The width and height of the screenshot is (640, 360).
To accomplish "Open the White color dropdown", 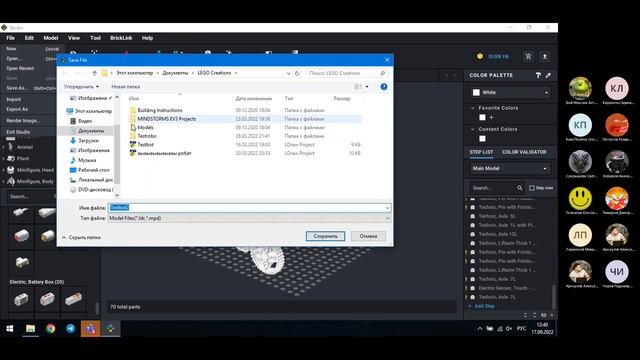I will tap(510, 93).
